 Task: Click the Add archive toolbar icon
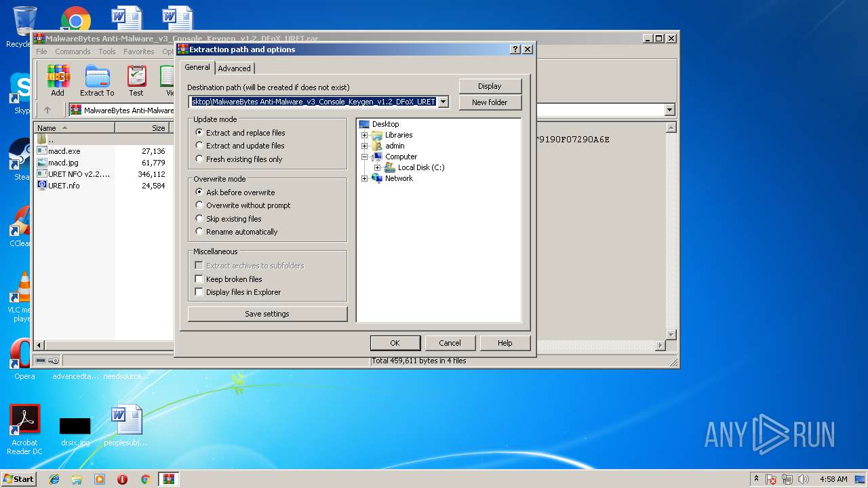(x=58, y=81)
